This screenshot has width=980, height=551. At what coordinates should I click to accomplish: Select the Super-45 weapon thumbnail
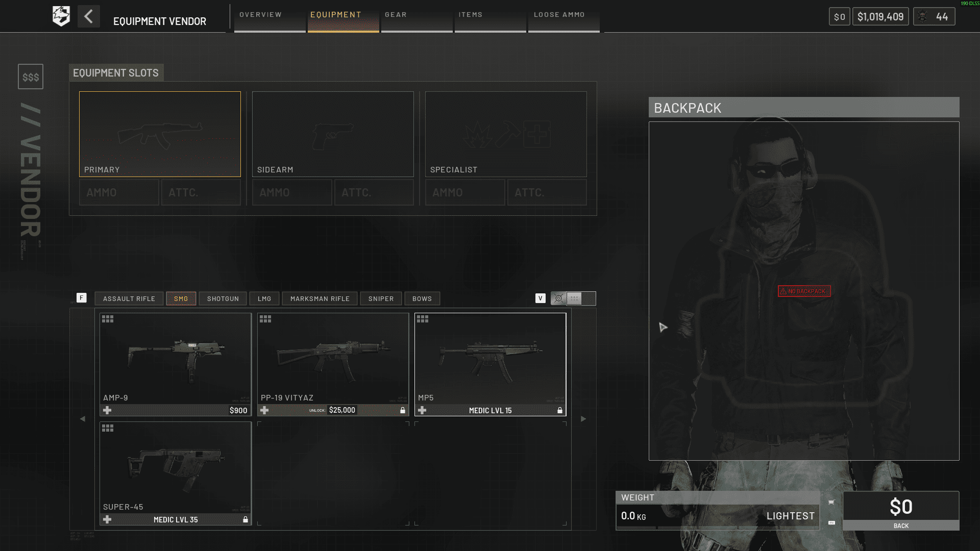(x=176, y=467)
